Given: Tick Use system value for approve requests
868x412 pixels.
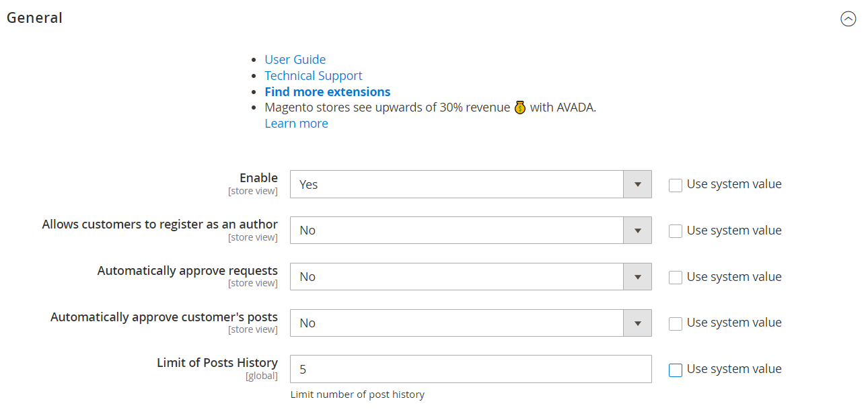Looking at the screenshot, I should (676, 278).
